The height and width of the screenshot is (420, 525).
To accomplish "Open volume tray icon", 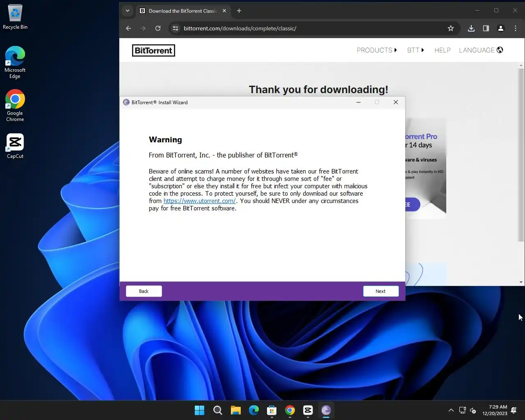I will [x=473, y=410].
